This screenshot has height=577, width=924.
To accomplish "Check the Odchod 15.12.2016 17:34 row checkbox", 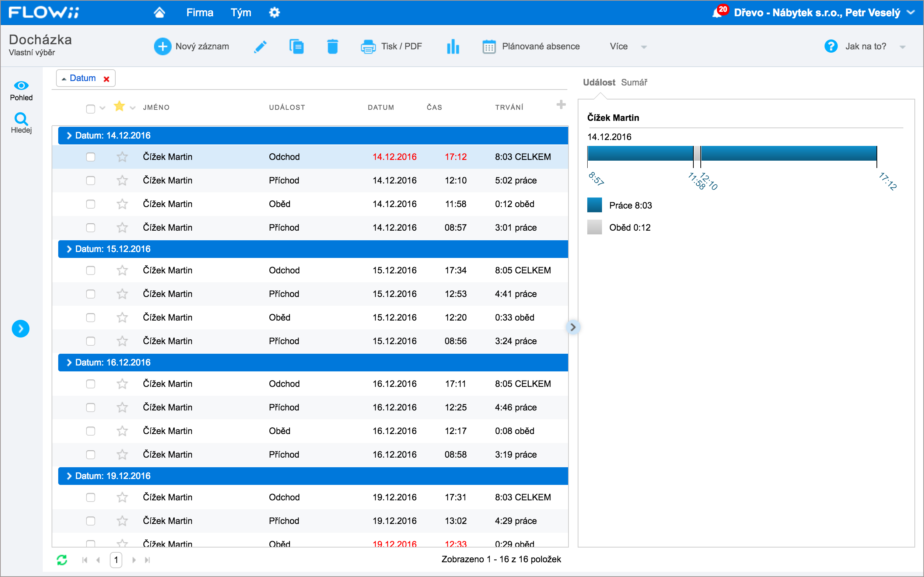I will pyautogui.click(x=90, y=270).
